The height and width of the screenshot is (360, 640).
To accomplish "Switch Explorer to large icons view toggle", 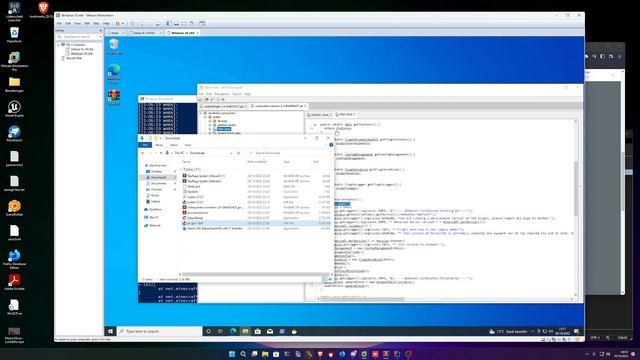I will pos(330,279).
